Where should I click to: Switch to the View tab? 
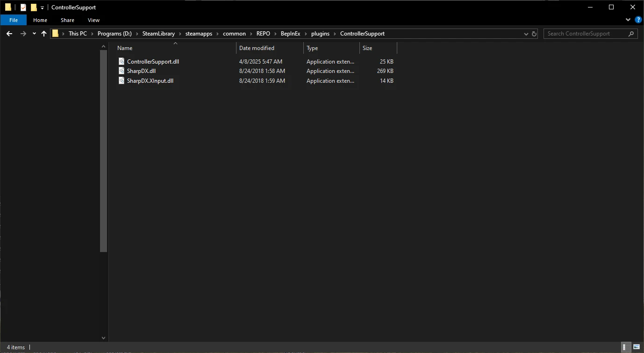93,20
